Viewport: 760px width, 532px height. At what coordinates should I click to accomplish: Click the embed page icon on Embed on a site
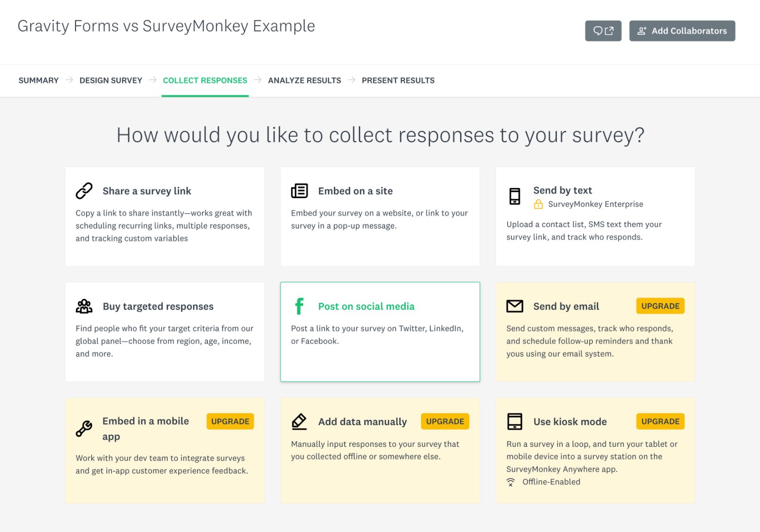point(299,191)
